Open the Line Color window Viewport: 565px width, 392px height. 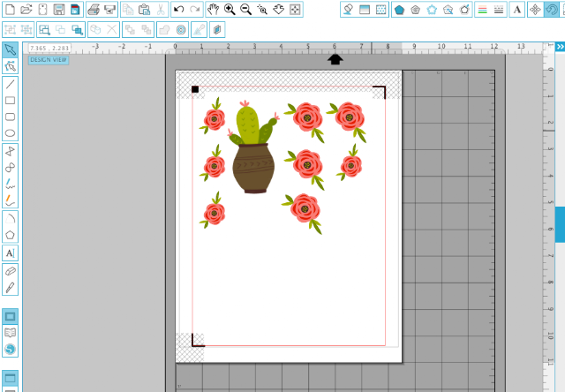(483, 10)
